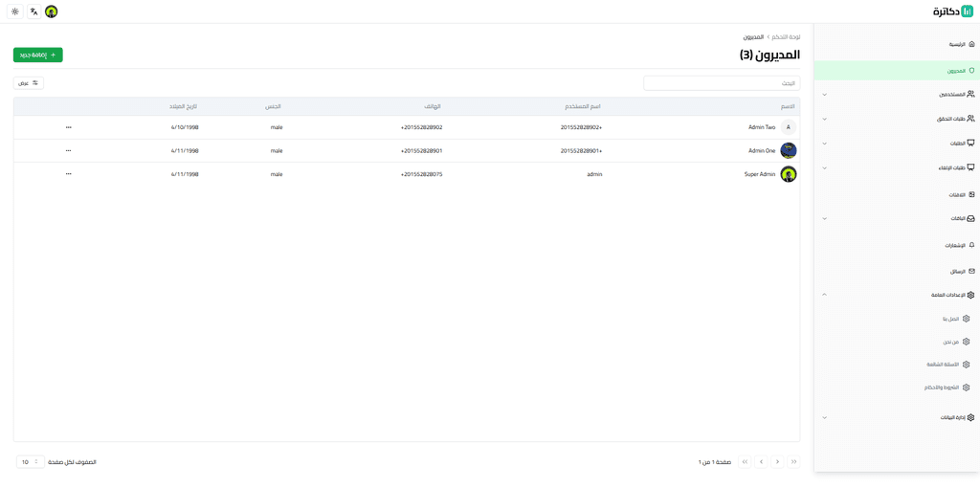Collapse الإعدادات العامة (General settings) chevron
Viewport: 980px width, 488px height.
(x=824, y=295)
